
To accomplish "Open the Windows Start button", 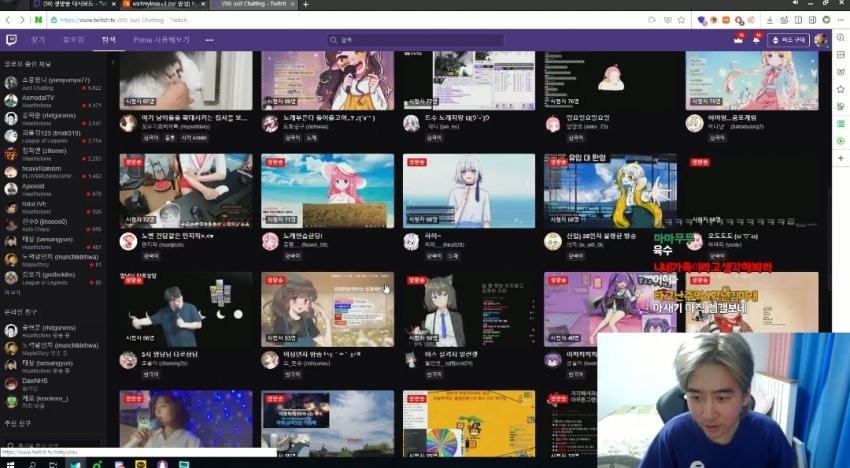I will click(x=10, y=465).
